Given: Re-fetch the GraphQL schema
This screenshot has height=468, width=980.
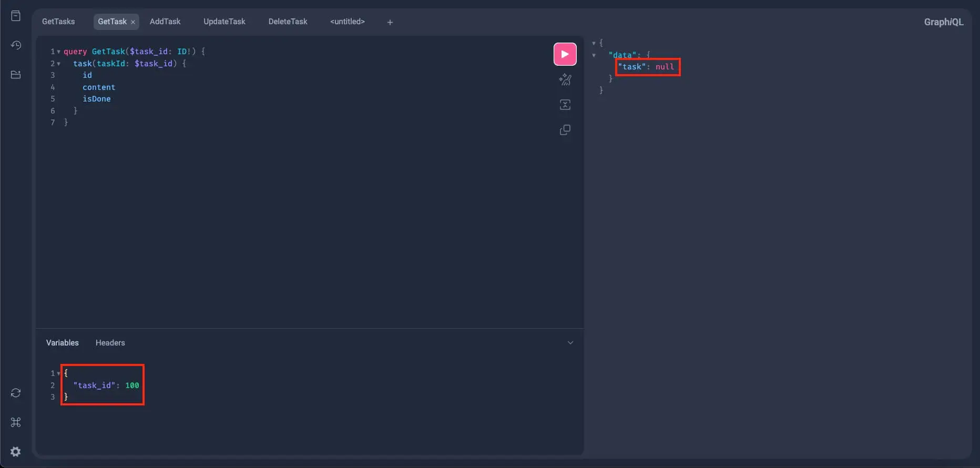Looking at the screenshot, I should [x=16, y=393].
